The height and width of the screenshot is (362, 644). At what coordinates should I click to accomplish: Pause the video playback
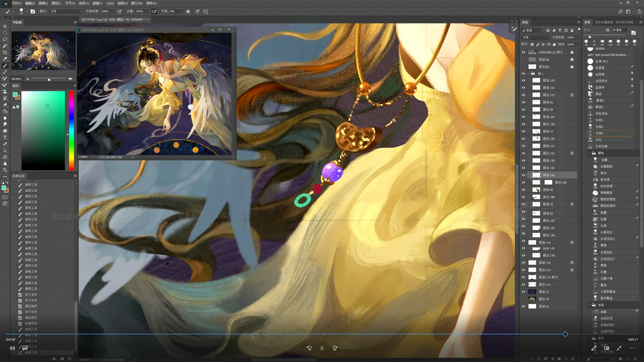(322, 348)
